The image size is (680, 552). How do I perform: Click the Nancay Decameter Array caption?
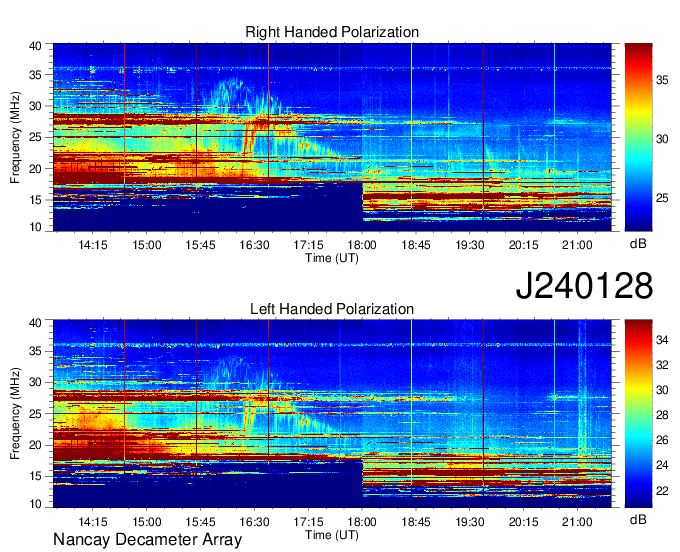pyautogui.click(x=147, y=539)
